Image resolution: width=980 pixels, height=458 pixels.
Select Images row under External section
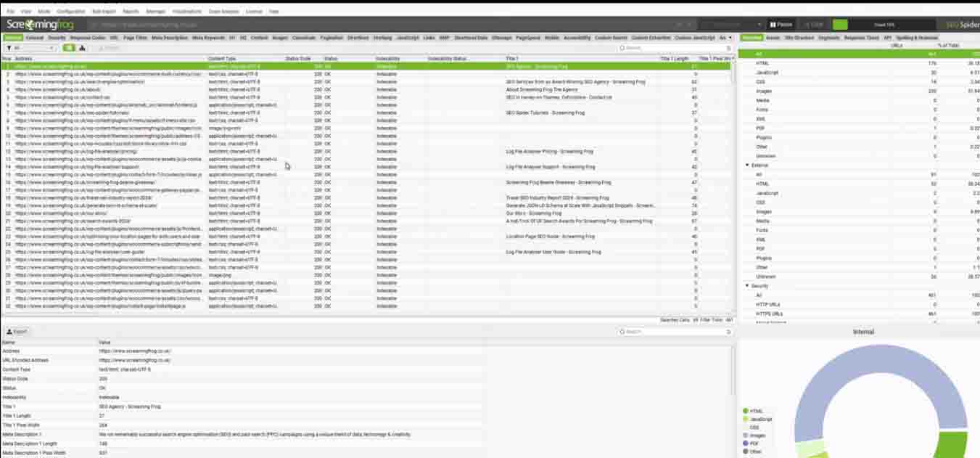point(860,212)
